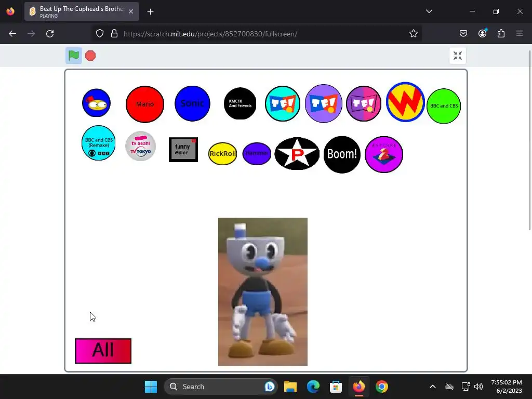This screenshot has height=399, width=532.
Task: Switch to Firefox in taskbar
Action: 358,387
